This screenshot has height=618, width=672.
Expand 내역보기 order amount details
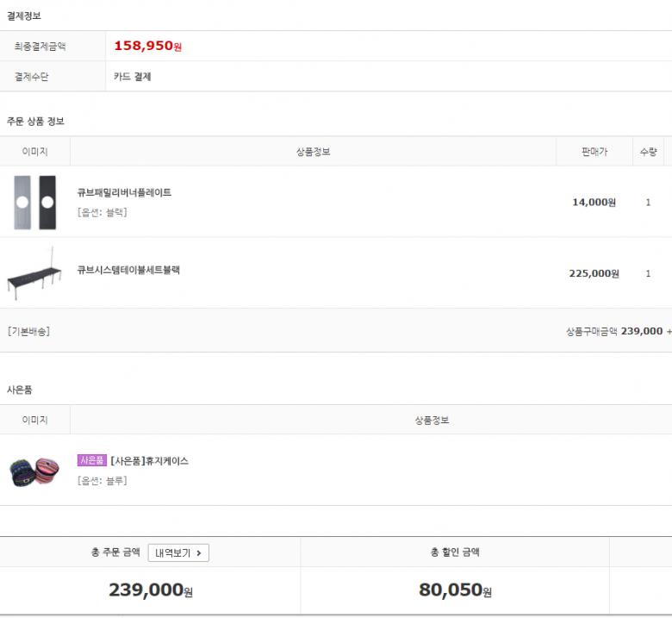click(178, 552)
